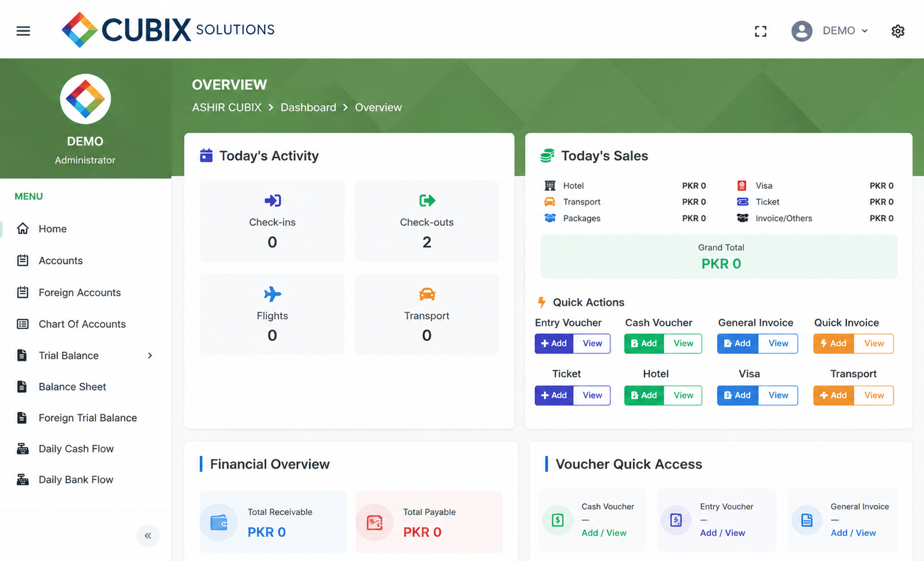
Task: Select Balance Sheet in the menu
Action: click(72, 387)
